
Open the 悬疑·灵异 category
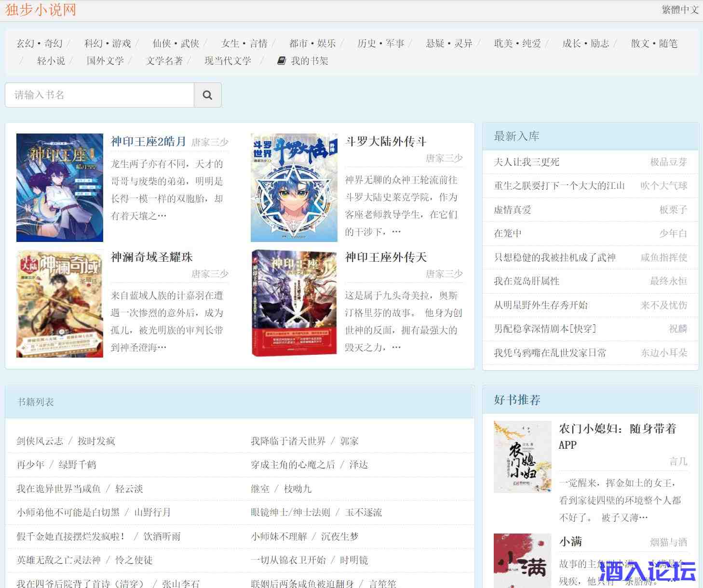[x=449, y=43]
